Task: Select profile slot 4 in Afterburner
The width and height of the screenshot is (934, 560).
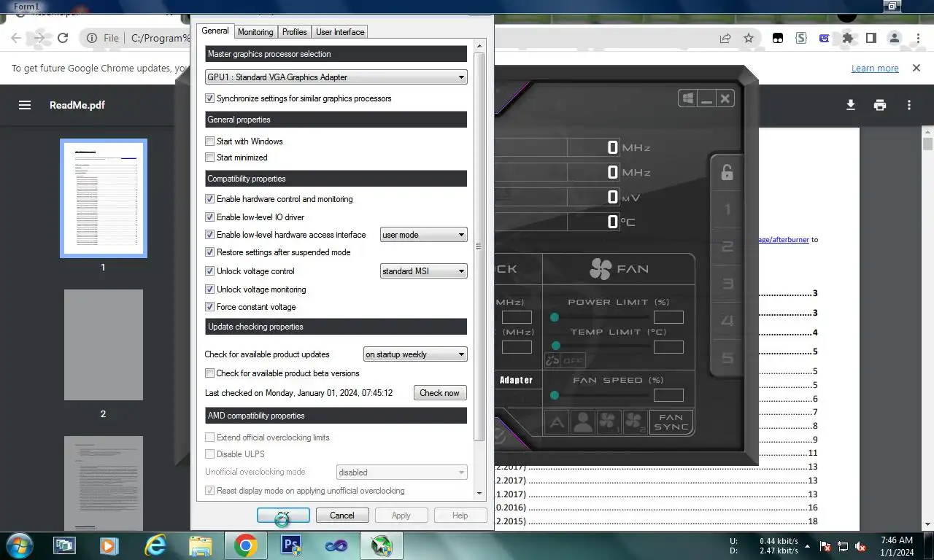Action: 727,321
